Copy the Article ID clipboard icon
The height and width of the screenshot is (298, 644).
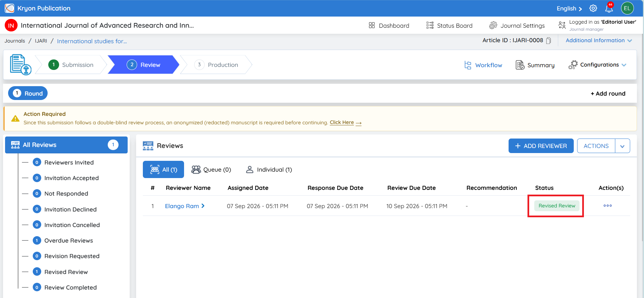click(x=549, y=41)
